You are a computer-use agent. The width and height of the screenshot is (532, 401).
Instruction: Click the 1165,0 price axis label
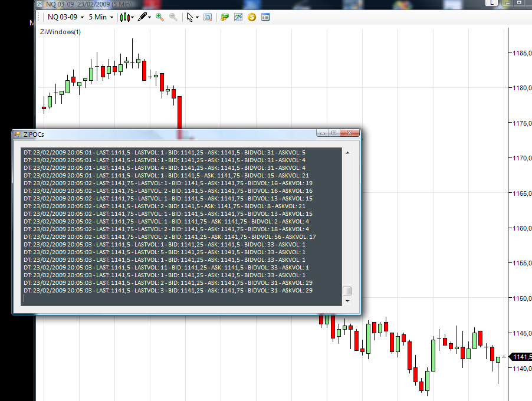pos(522,193)
